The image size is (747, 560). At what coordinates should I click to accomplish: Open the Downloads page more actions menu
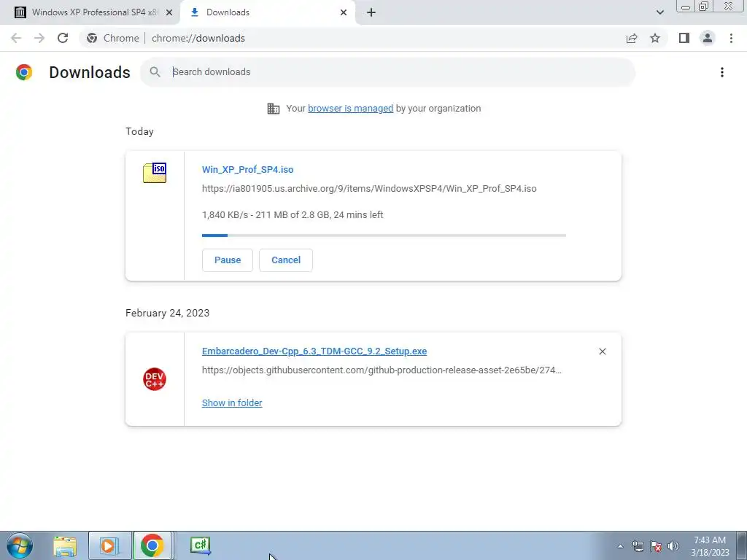coord(722,72)
